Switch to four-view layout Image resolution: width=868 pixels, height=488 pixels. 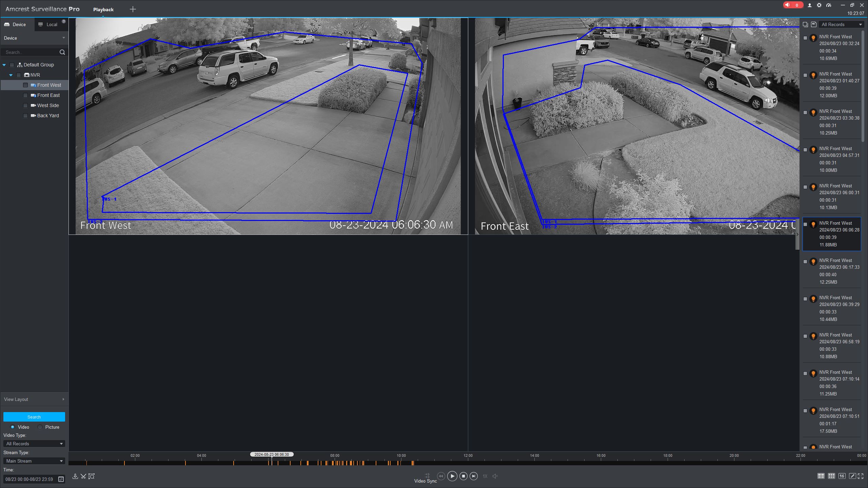pos(821,476)
